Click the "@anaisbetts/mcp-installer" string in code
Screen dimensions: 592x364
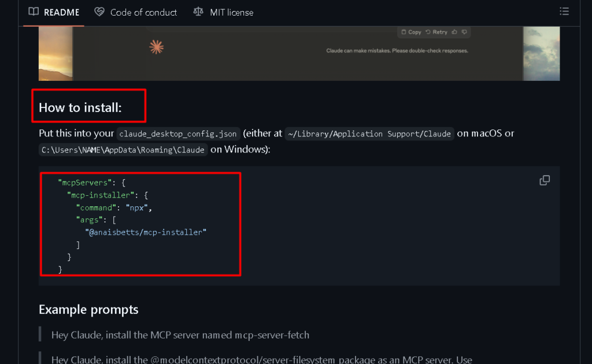click(146, 232)
